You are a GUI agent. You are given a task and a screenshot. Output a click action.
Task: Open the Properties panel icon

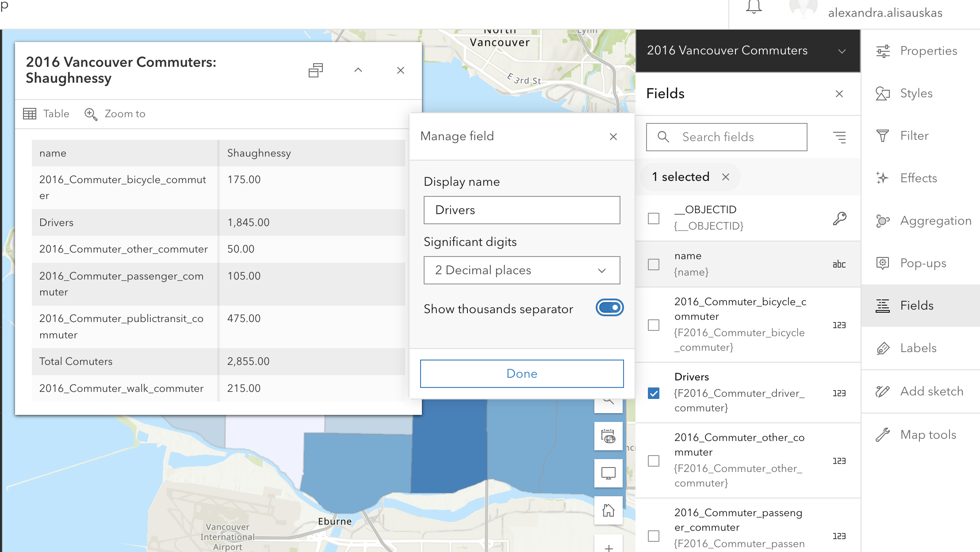tap(883, 51)
